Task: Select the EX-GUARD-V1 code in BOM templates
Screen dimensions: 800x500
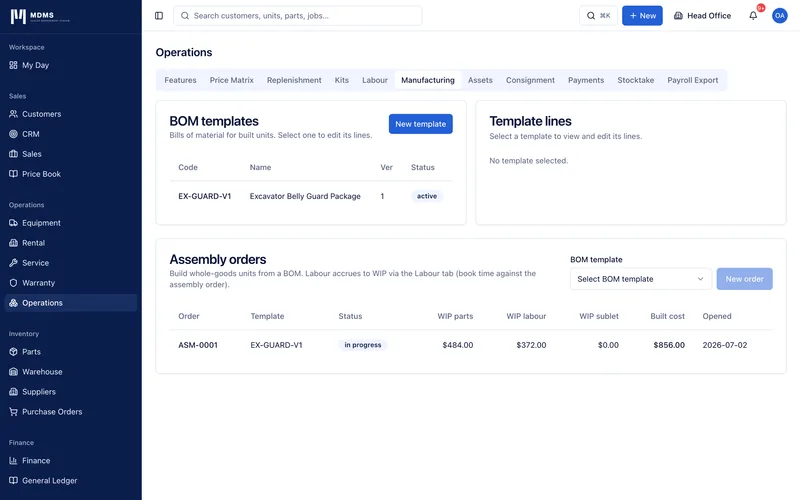Action: pyautogui.click(x=205, y=196)
